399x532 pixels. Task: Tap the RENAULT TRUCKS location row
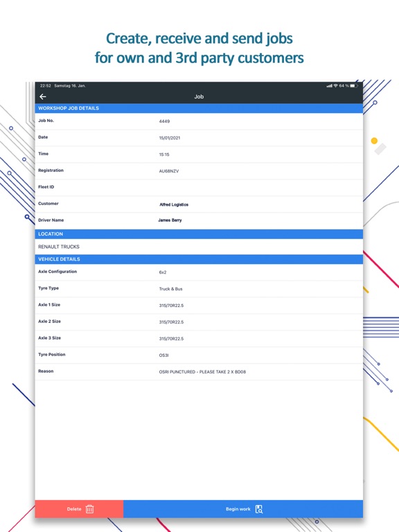click(199, 247)
